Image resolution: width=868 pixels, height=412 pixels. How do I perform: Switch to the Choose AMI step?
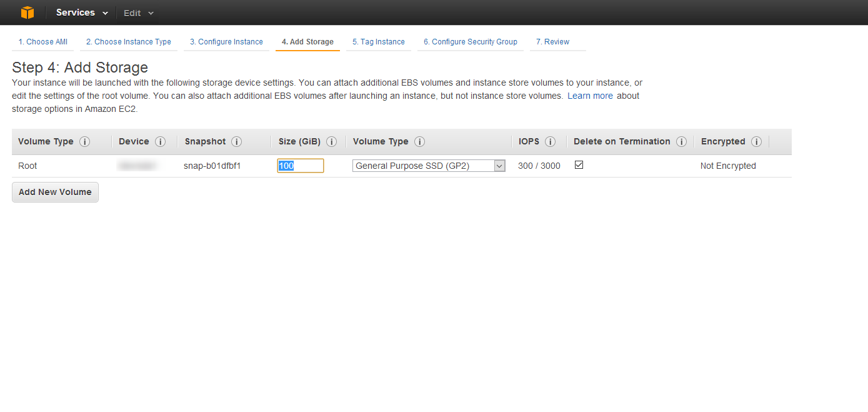tap(42, 41)
